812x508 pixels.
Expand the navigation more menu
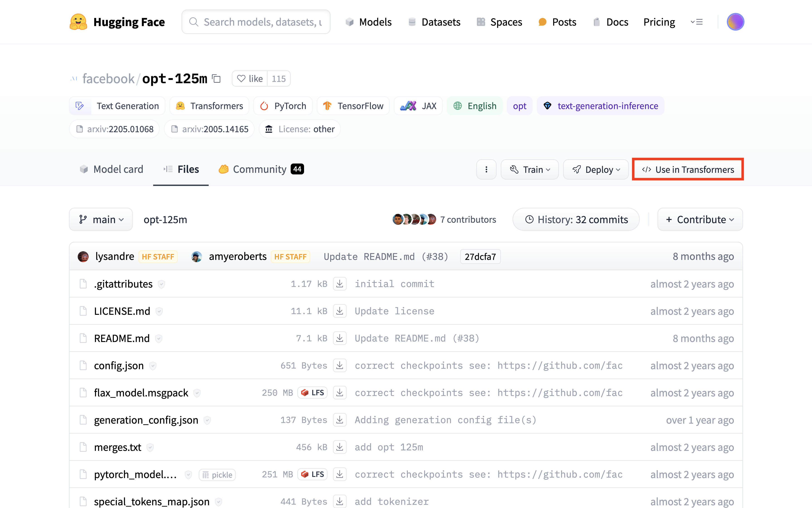click(x=697, y=22)
